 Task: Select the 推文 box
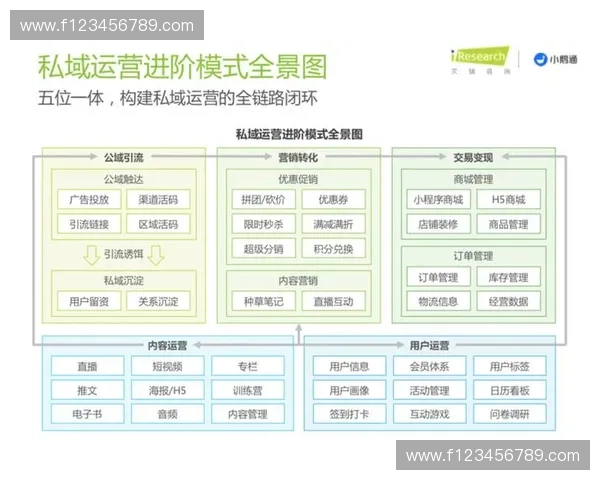point(88,390)
